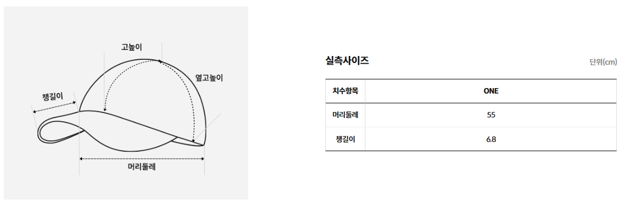Click the 6.8 brim length value
This screenshot has width=644, height=205.
tap(491, 139)
